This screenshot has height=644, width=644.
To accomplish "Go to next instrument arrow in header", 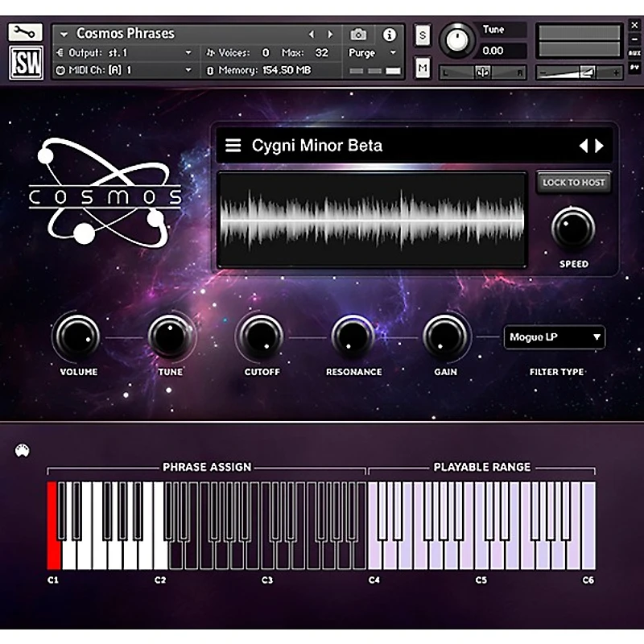I will click(330, 35).
